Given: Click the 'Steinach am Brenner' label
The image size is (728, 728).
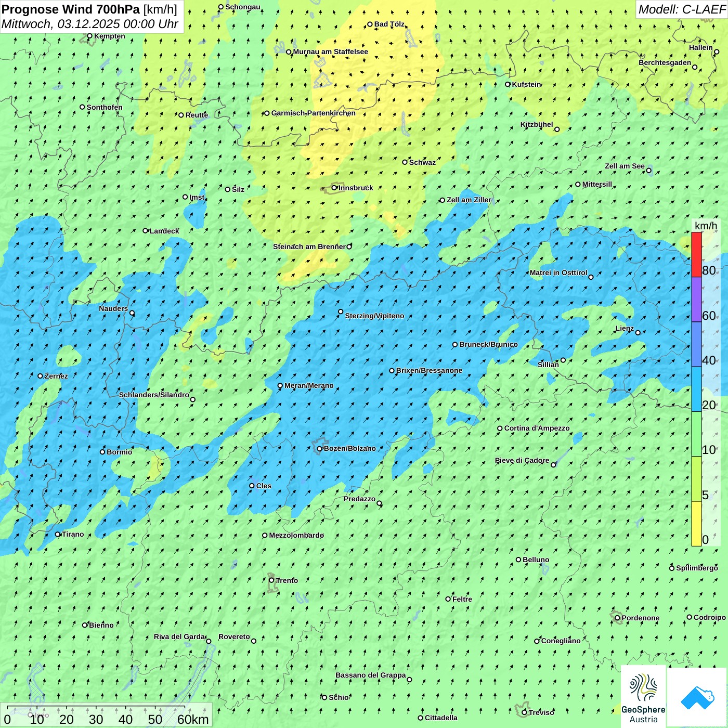Looking at the screenshot, I should click(309, 246).
